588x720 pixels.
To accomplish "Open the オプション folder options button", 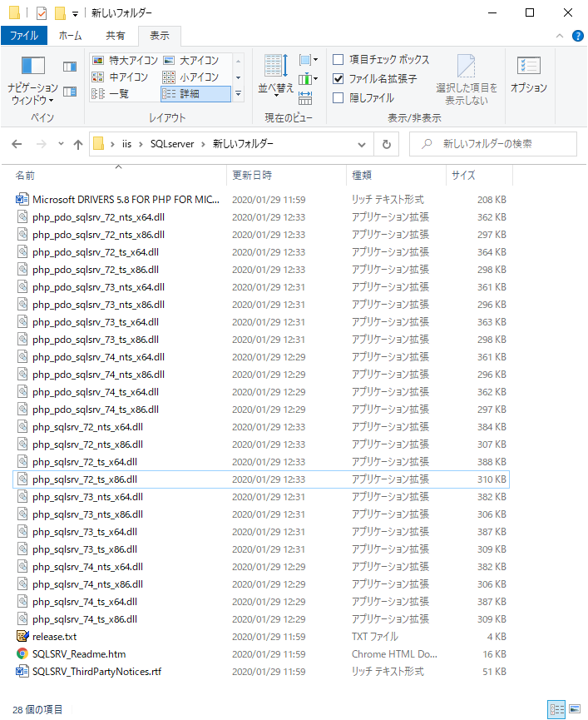I will (x=529, y=75).
